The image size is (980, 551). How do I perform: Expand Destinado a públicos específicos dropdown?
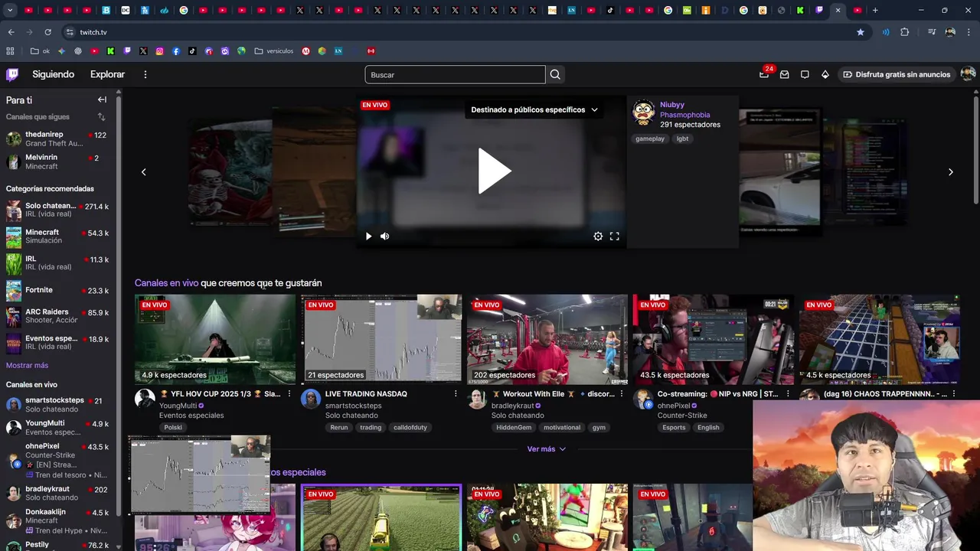pos(534,109)
